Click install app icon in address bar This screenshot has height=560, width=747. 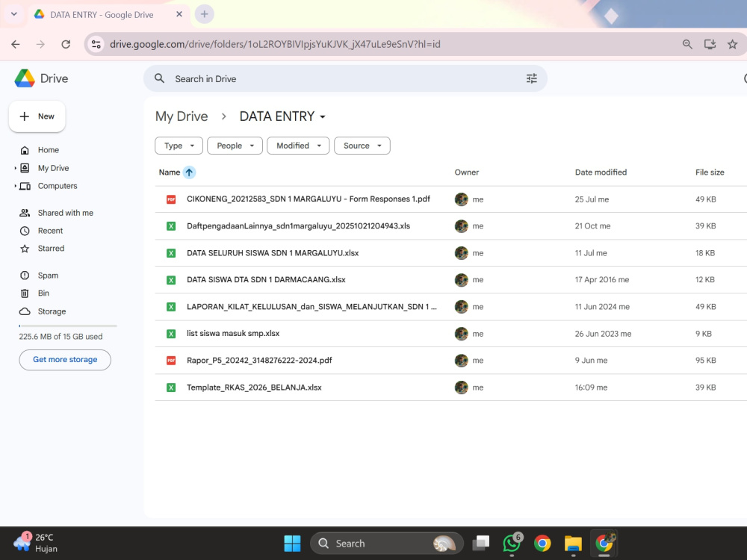point(710,44)
